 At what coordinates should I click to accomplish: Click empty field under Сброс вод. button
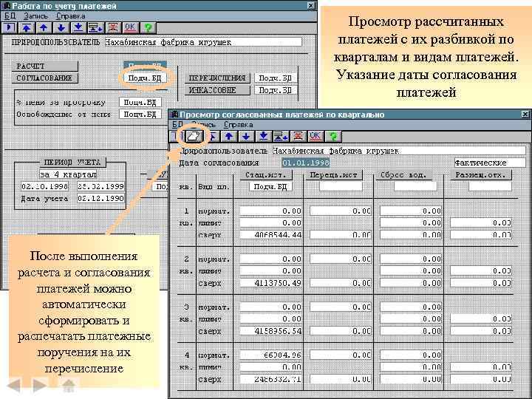click(415, 186)
